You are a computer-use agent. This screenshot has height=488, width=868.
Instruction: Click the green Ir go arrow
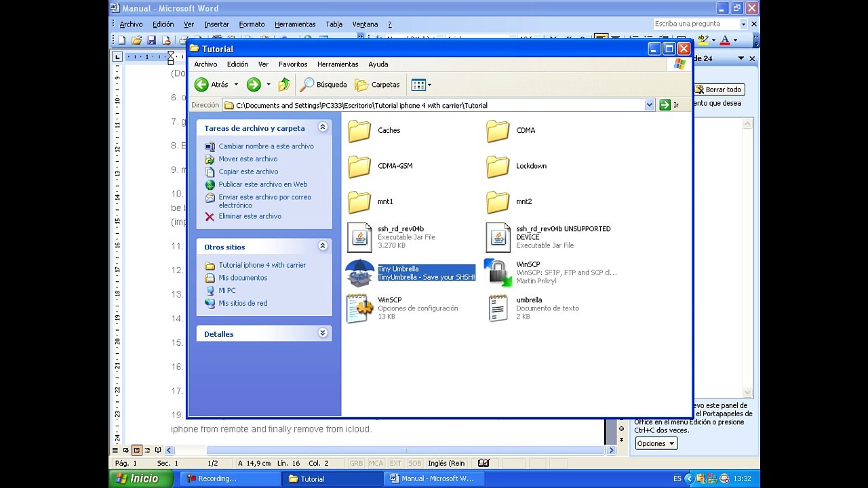[x=665, y=105]
